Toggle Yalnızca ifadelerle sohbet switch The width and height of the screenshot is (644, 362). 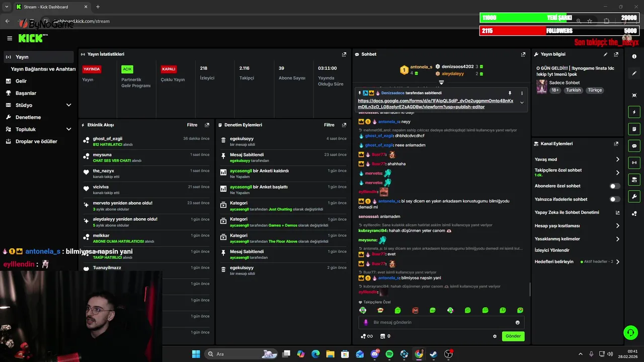(x=615, y=199)
